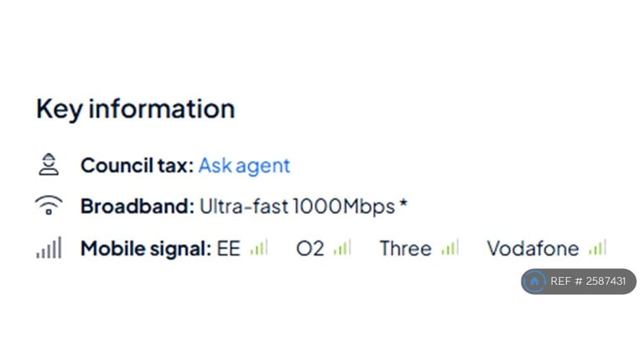Click the EE network name
The width and height of the screenshot is (644, 362).
click(x=228, y=248)
